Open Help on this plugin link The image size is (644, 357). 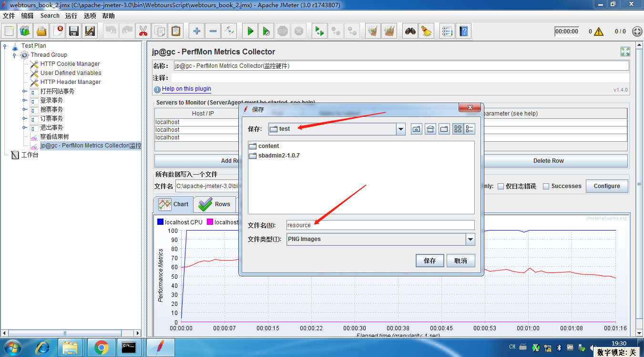click(x=186, y=89)
